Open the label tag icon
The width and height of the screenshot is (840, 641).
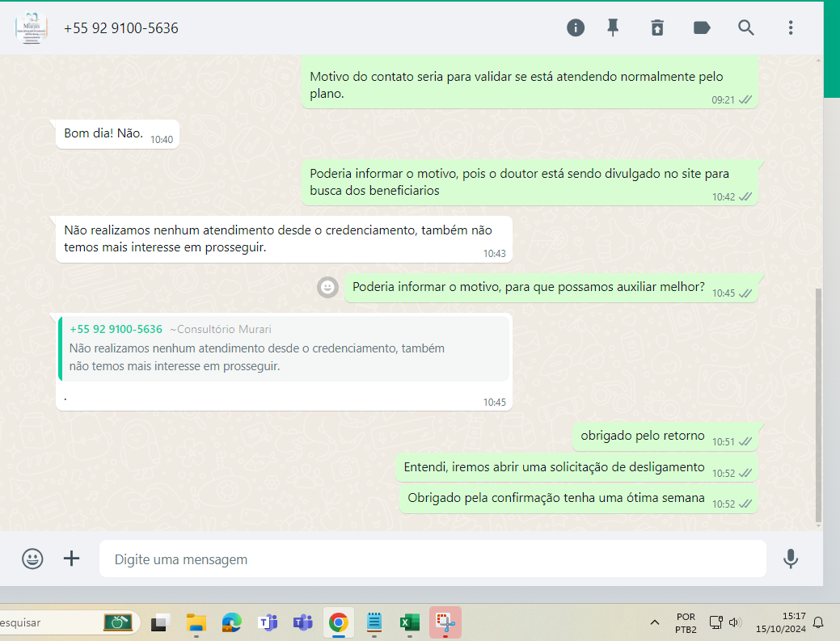click(702, 27)
